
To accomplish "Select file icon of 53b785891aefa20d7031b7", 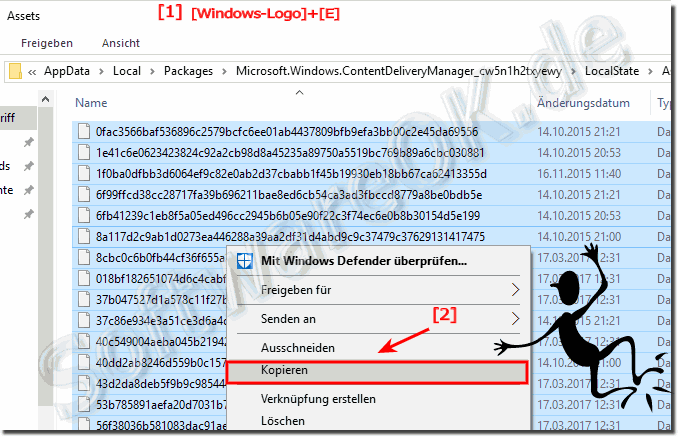I will 84,405.
